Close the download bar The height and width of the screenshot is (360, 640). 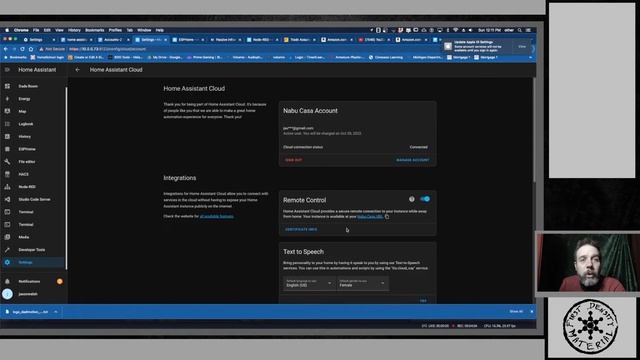click(x=531, y=311)
